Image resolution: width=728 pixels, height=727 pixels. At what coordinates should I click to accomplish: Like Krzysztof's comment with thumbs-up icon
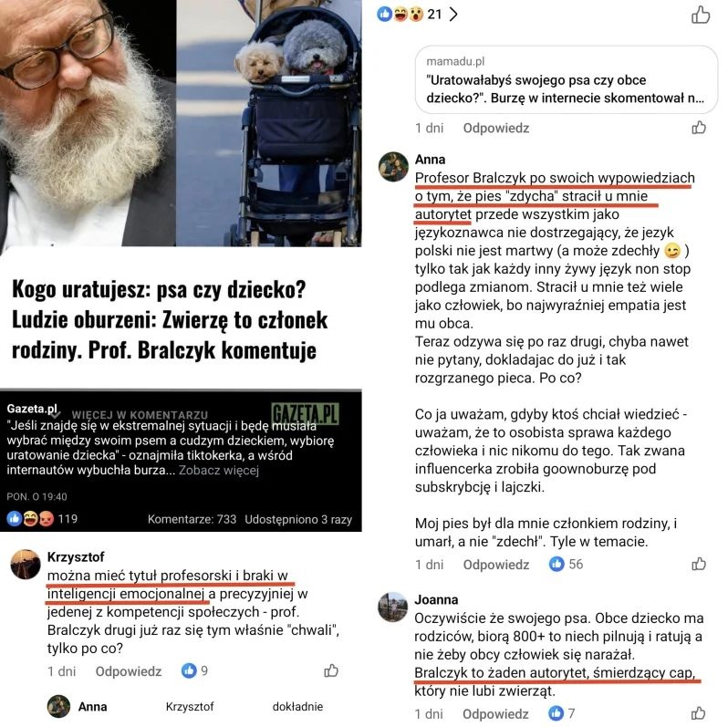[x=331, y=670]
